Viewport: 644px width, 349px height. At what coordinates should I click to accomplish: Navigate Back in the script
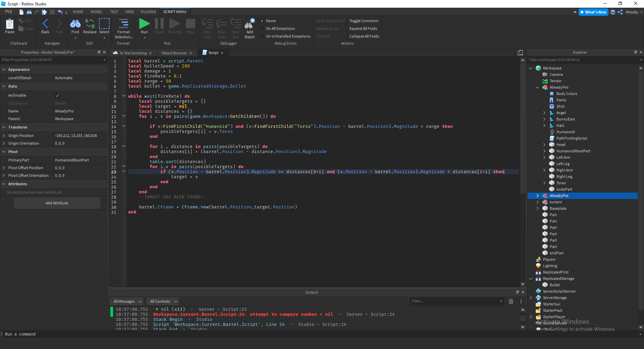(45, 24)
